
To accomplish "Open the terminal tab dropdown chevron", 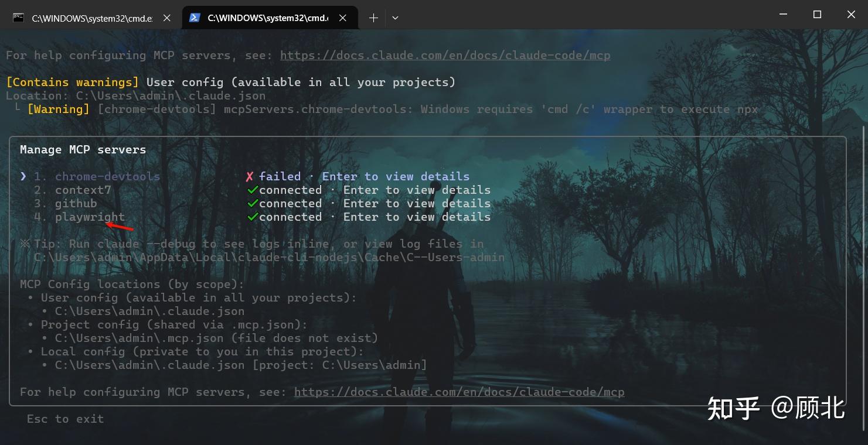I will tap(395, 18).
